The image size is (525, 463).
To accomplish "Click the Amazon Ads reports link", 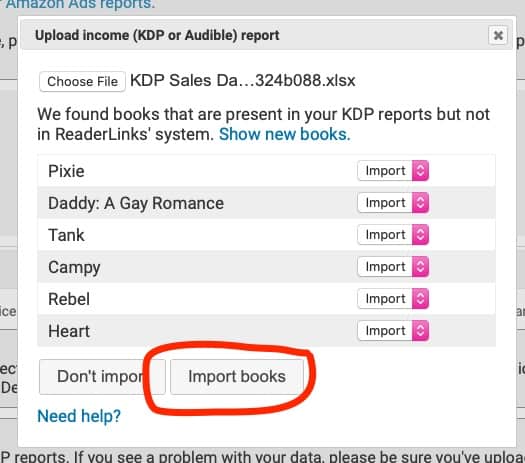I will click(80, 5).
